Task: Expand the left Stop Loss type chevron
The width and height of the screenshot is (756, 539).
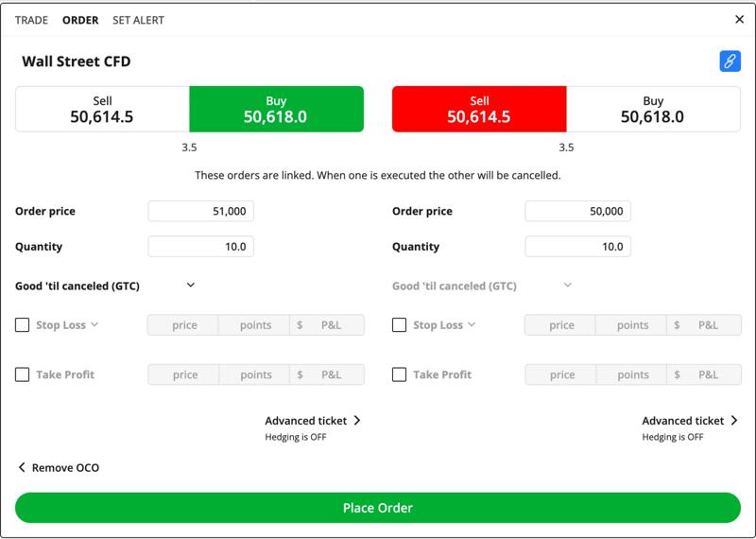Action: (x=94, y=324)
